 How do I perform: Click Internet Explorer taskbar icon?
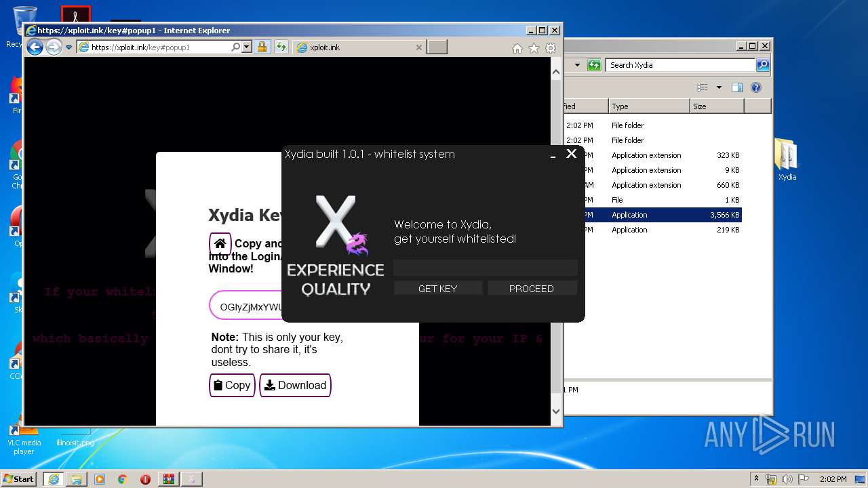[x=53, y=479]
